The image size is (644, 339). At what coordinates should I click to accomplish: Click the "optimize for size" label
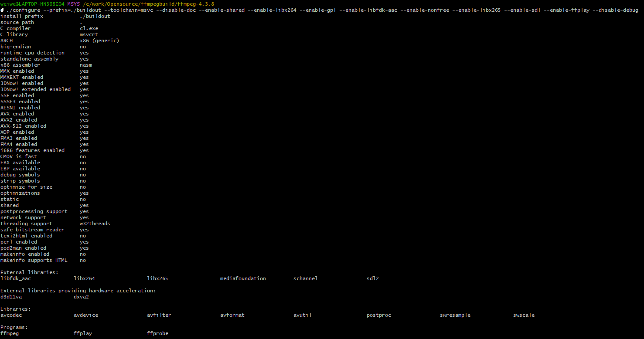26,187
